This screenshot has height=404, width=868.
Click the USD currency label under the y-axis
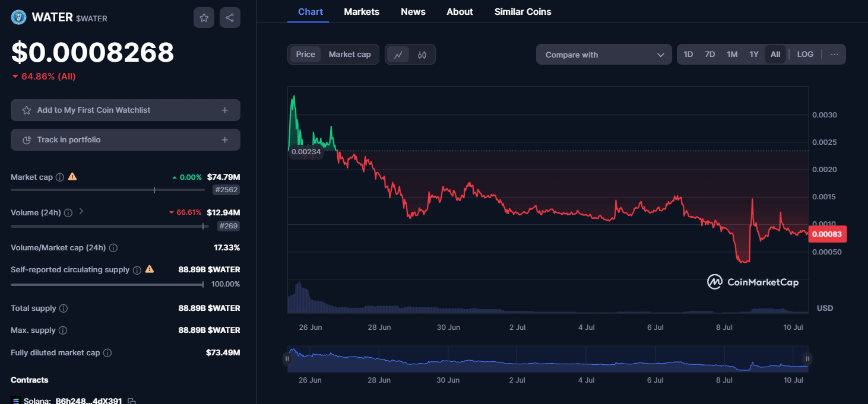pos(825,308)
